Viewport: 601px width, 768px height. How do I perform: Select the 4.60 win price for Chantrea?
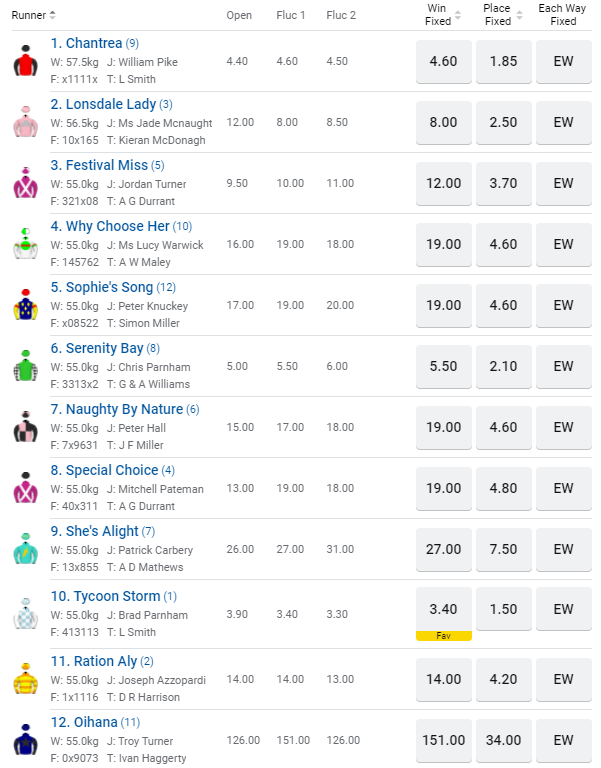click(443, 61)
